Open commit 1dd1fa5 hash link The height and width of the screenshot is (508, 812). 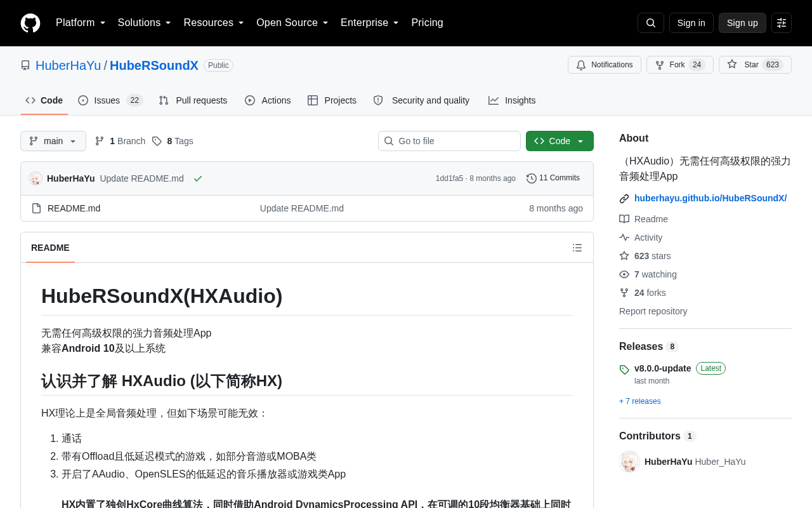(449, 178)
